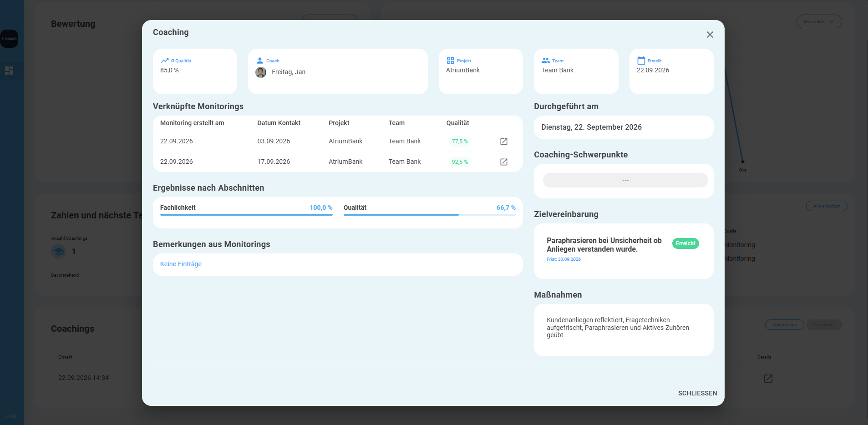This screenshot has width=868, height=425.
Task: Click the 92,5 % quality badge
Action: click(460, 162)
